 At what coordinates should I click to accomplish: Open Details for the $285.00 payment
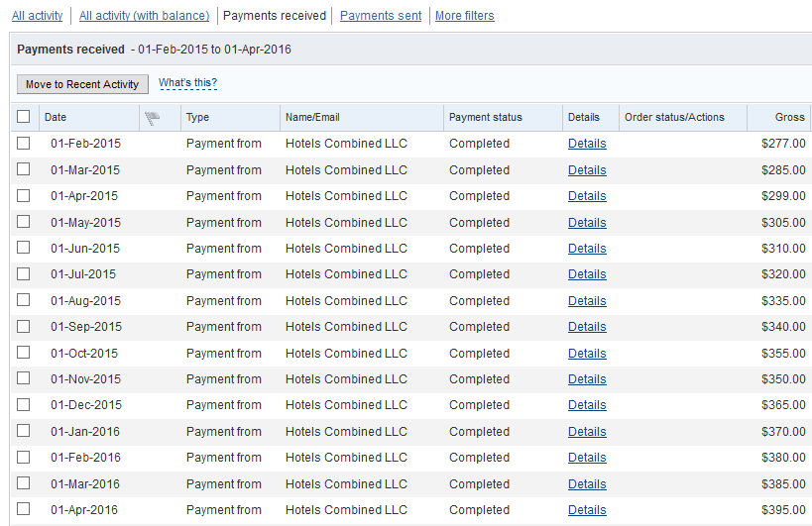pyautogui.click(x=587, y=170)
